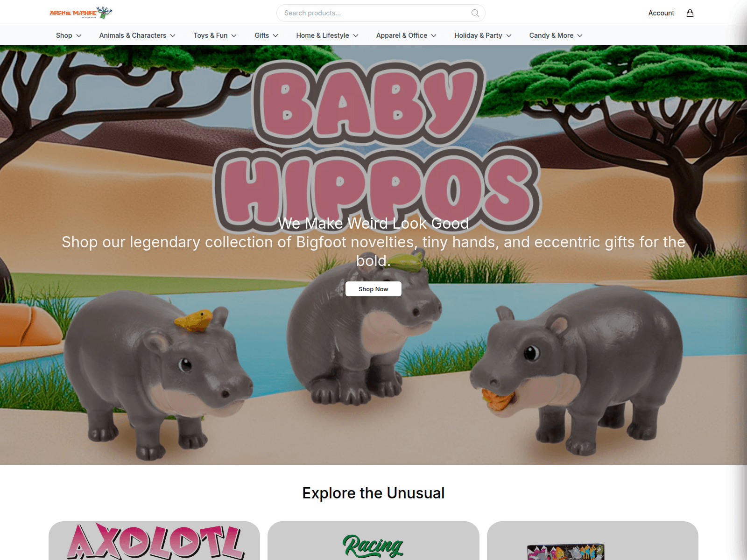Click the Shop Now button
747x560 pixels.
[373, 289]
